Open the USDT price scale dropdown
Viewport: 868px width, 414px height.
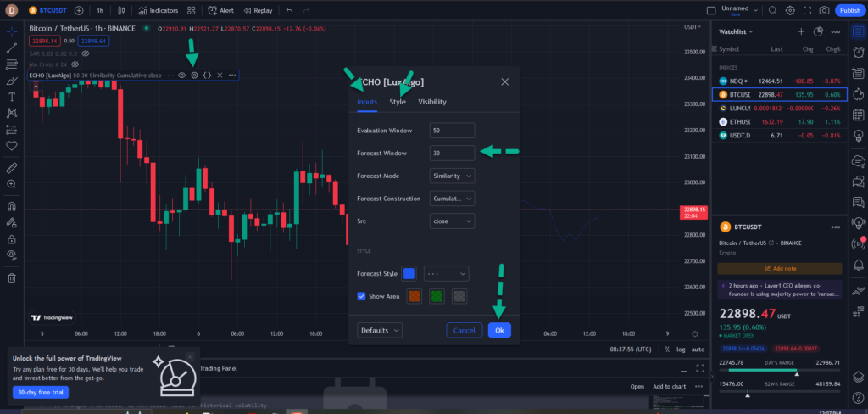[693, 26]
